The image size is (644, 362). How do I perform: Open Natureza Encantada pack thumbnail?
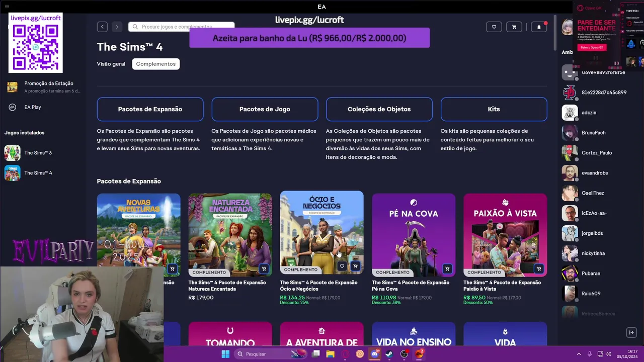point(230,235)
